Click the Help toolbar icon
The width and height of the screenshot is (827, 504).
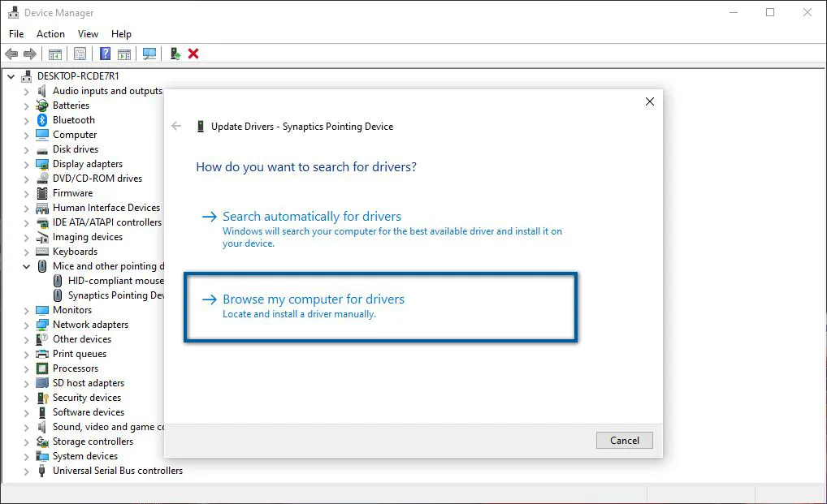[x=105, y=54]
